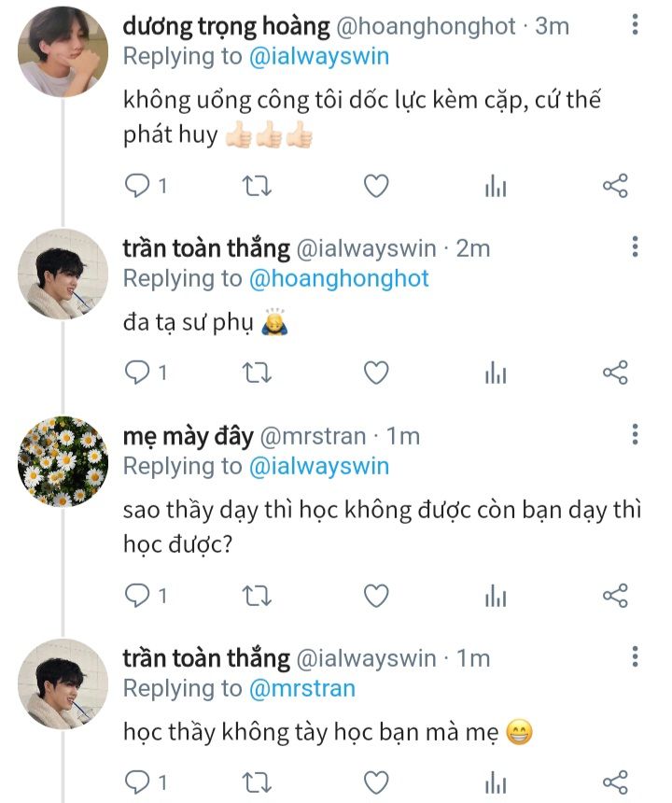View analytics for the 'đa tạ sư phụ' tweet
The width and height of the screenshot is (672, 803).
click(496, 373)
